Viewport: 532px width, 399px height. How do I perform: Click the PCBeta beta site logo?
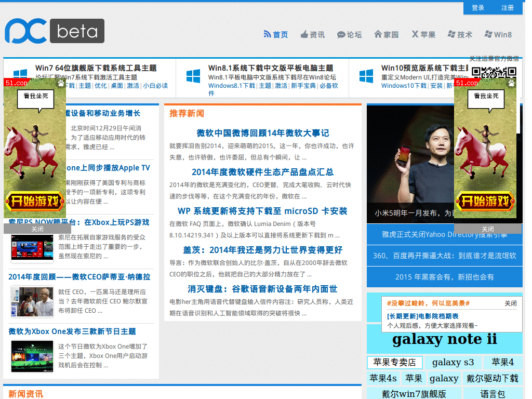tap(54, 31)
